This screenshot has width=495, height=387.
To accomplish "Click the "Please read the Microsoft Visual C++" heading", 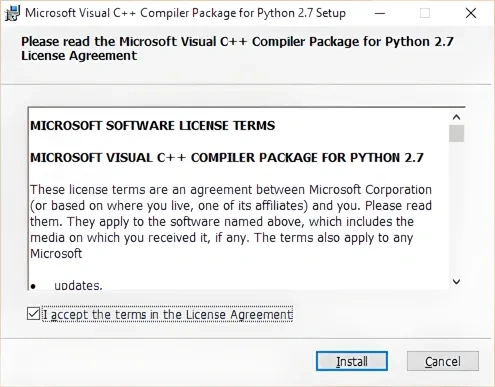I will 237,48.
